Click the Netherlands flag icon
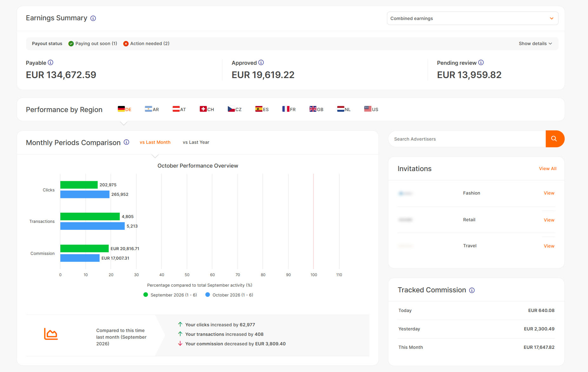 tap(341, 109)
